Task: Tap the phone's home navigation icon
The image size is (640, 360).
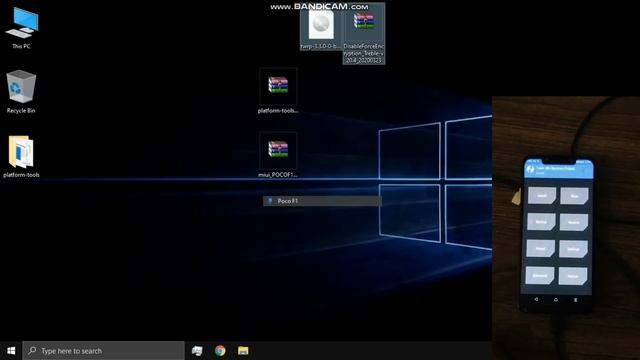Action: point(556,300)
